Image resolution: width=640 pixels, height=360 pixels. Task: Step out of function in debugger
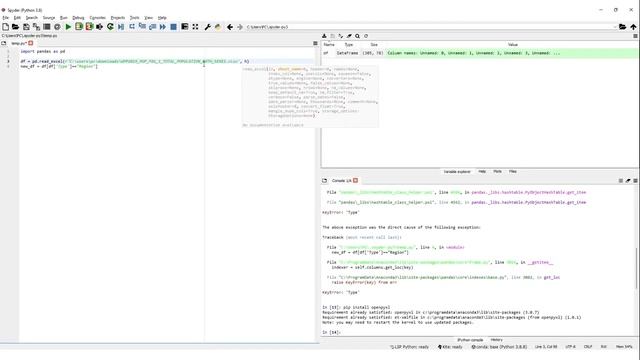152,27
